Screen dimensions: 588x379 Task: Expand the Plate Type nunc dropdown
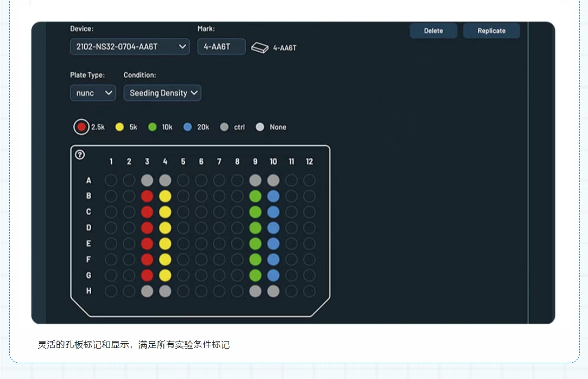93,93
